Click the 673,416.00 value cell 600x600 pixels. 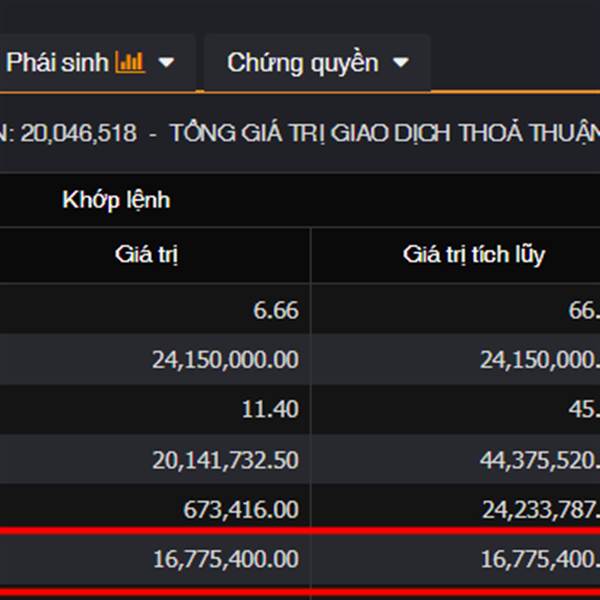241,510
